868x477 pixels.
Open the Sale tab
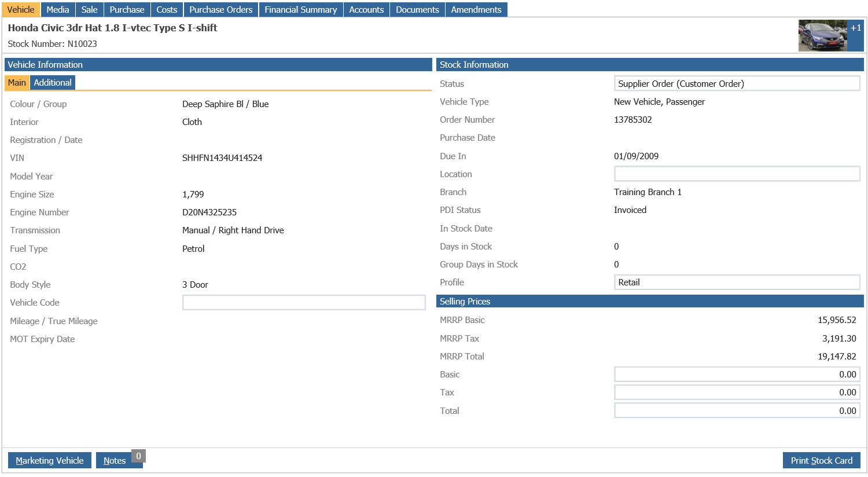(90, 9)
